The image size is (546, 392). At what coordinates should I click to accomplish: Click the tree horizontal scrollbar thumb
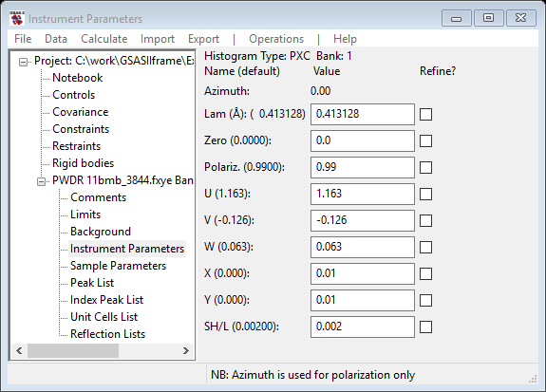click(x=73, y=350)
